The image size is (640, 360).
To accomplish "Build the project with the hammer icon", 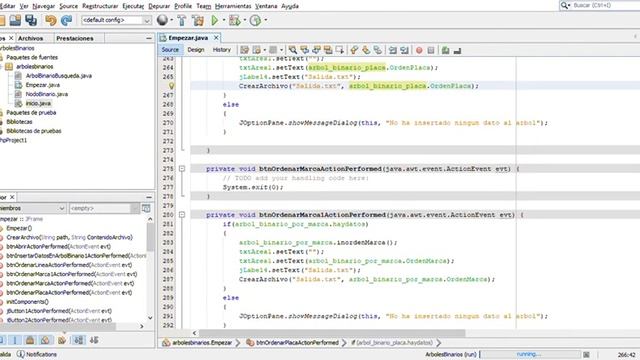I will (182, 20).
